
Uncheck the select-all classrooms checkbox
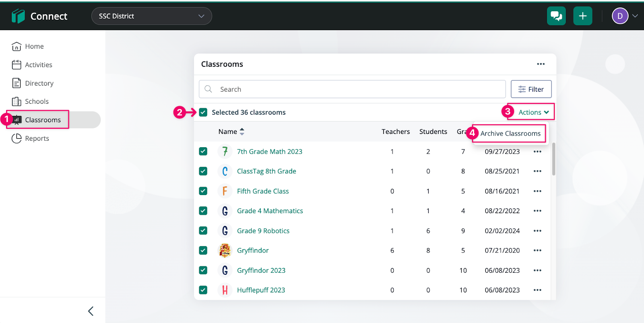pyautogui.click(x=203, y=112)
